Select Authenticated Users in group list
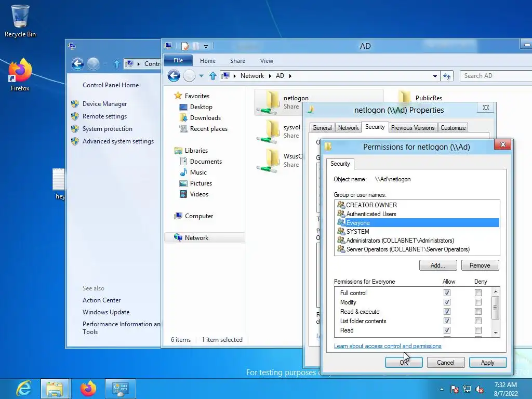The width and height of the screenshot is (532, 399). pyautogui.click(x=417, y=214)
